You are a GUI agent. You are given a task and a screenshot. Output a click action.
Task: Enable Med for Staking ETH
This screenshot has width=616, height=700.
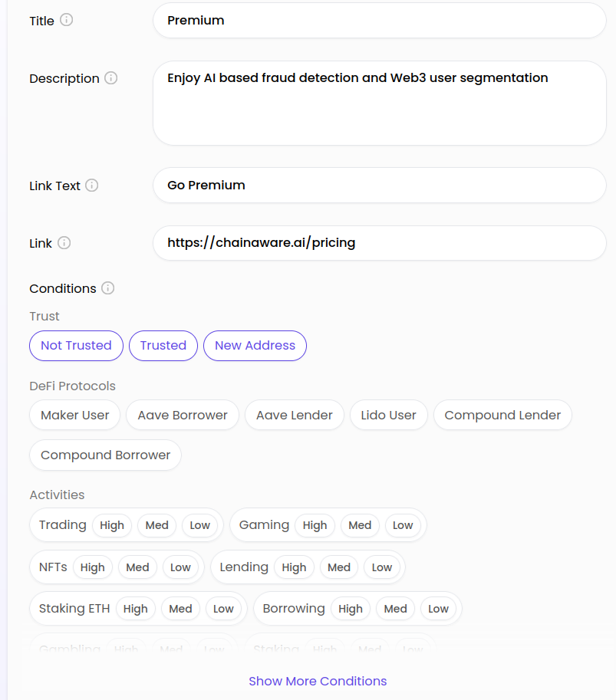[180, 609]
